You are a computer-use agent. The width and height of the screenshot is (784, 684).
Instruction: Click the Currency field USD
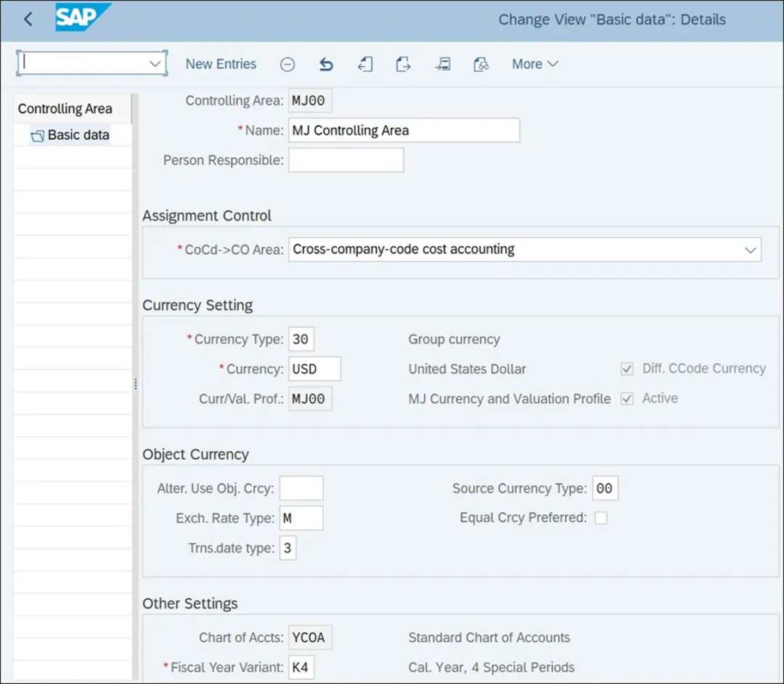(x=314, y=369)
